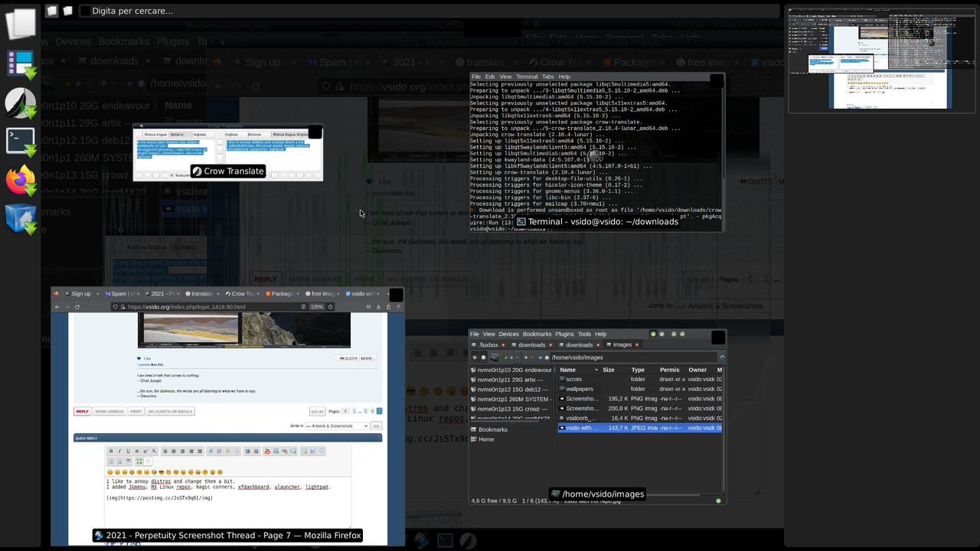Switch to the Crow Translate tab in Firefox

243,294
